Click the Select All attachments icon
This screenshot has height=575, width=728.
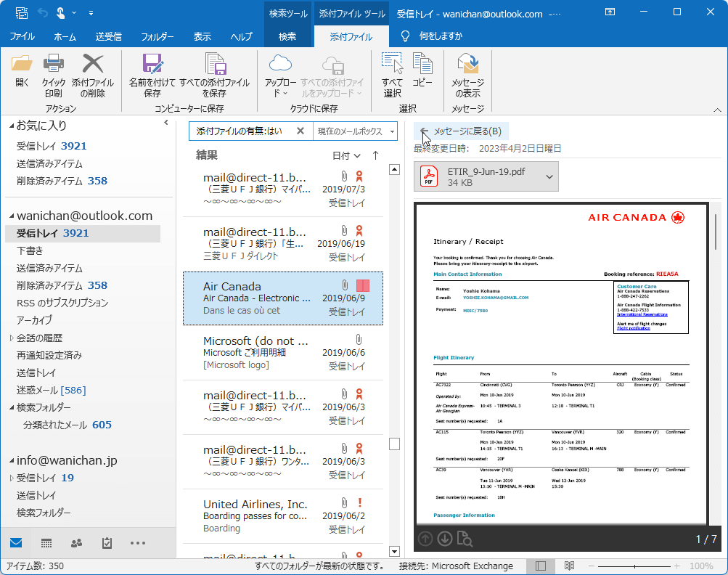pos(393,64)
